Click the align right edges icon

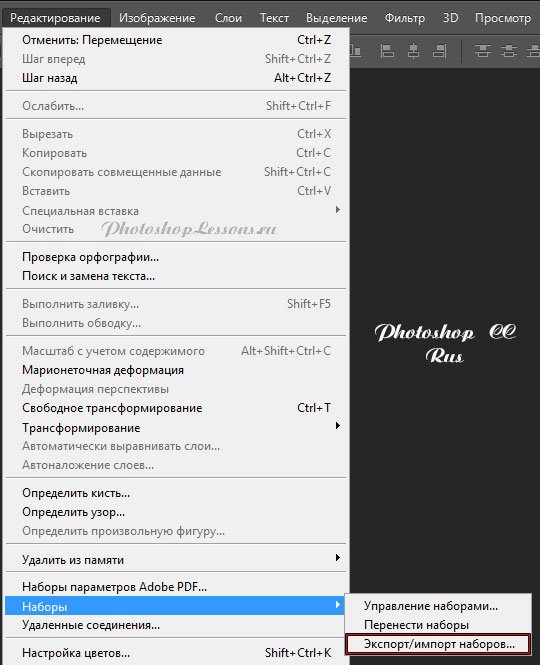tap(439, 51)
